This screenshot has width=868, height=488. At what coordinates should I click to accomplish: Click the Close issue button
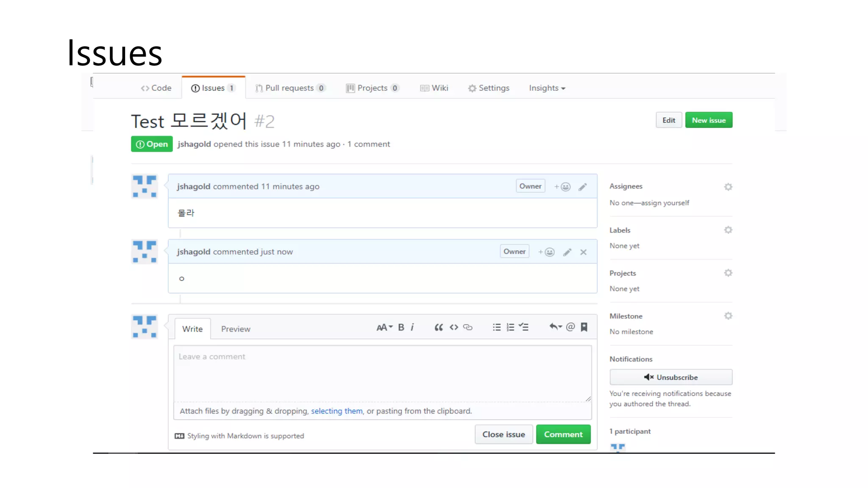[x=504, y=435]
